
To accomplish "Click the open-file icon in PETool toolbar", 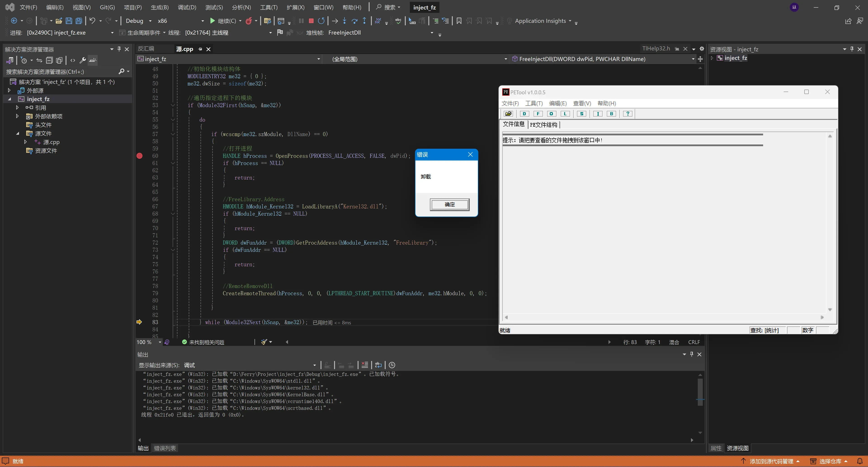I will pos(508,114).
